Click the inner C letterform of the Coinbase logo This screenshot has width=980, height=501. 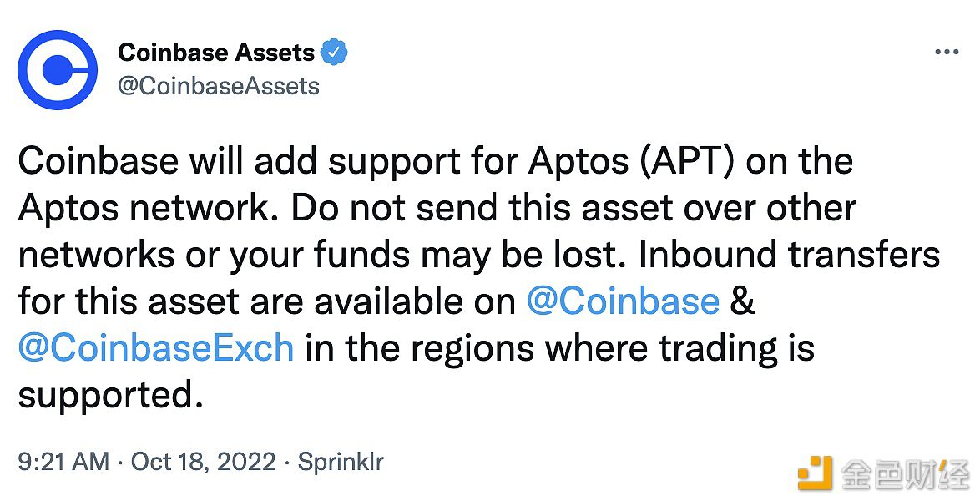(56, 69)
